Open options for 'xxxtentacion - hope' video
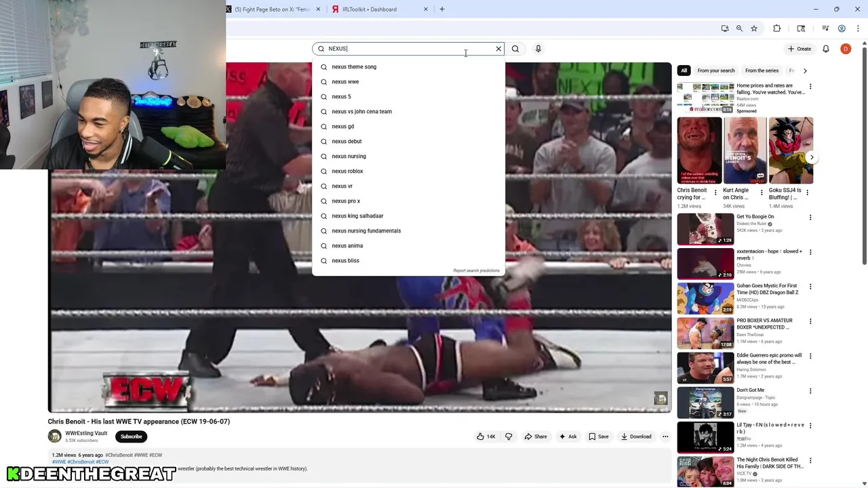This screenshot has height=488, width=868. click(810, 252)
